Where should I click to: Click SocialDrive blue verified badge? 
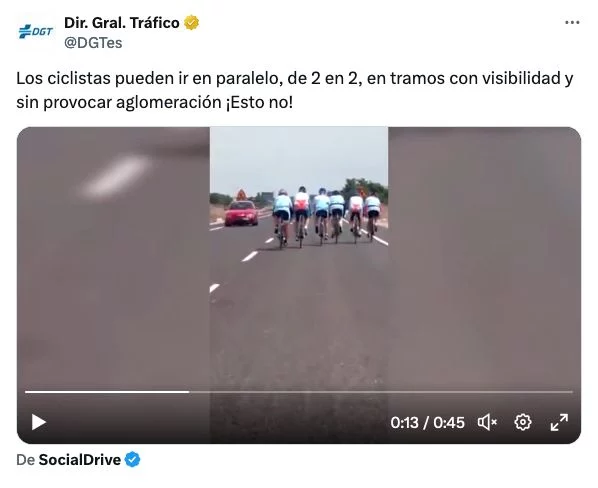(133, 460)
